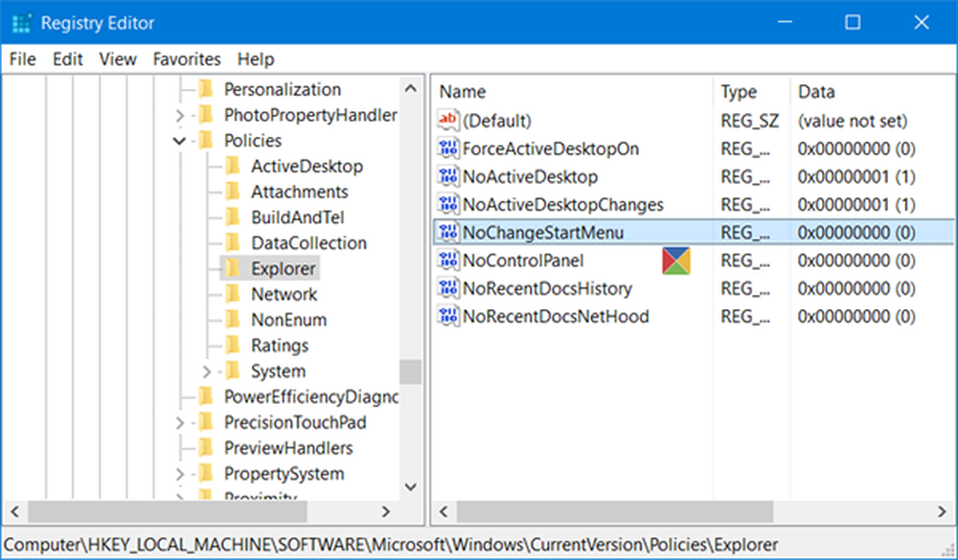Image resolution: width=958 pixels, height=560 pixels.
Task: Select the ForceActiveDesktopOn value name
Action: pyautogui.click(x=551, y=149)
